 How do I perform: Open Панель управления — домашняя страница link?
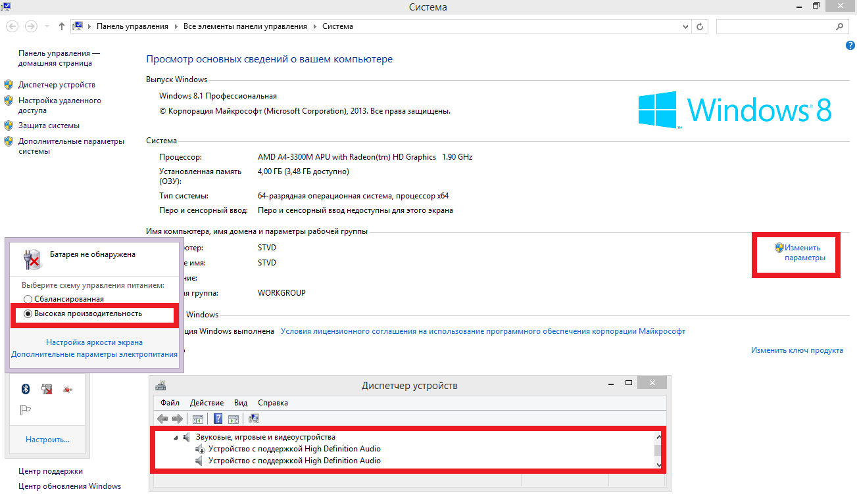click(x=59, y=58)
